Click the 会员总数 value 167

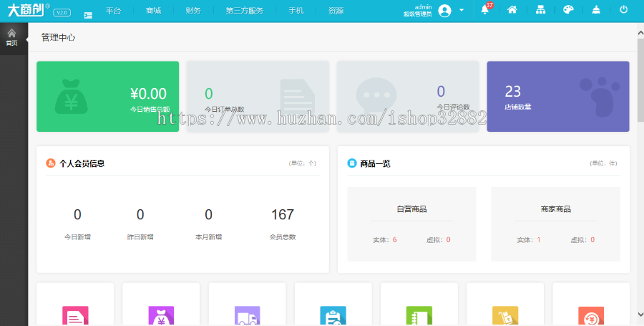click(x=283, y=214)
